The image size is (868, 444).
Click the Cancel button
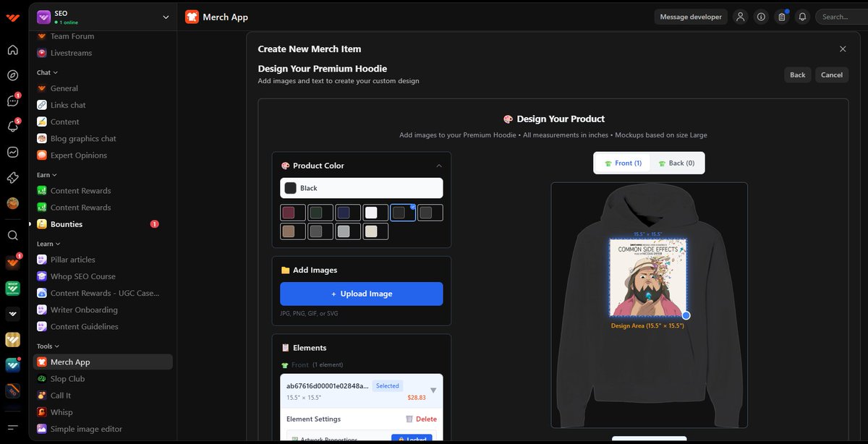832,74
